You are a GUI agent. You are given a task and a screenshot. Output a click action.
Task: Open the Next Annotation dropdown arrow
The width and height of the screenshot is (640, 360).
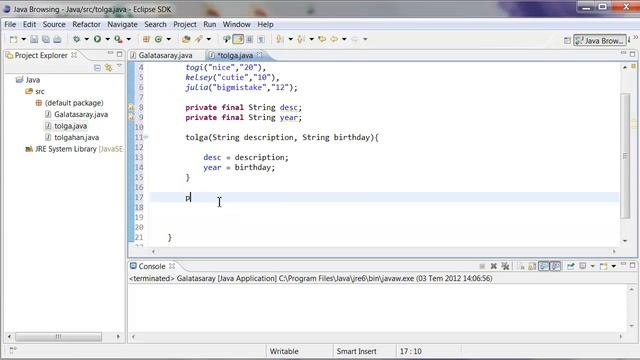[x=291, y=39]
